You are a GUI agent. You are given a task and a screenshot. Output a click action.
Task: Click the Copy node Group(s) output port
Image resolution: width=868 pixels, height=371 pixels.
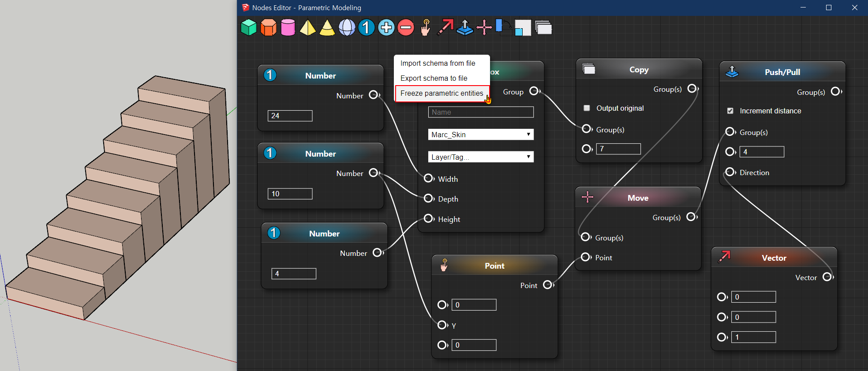point(692,88)
